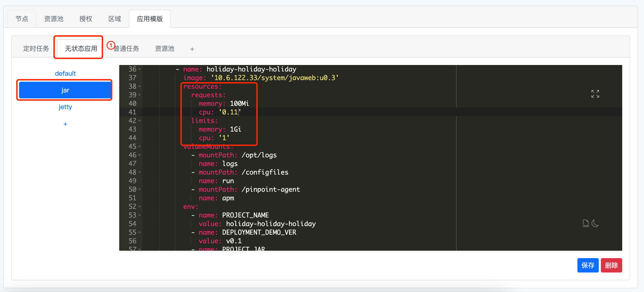Select the jar template
Screen dimensions: 644x292
click(65, 90)
